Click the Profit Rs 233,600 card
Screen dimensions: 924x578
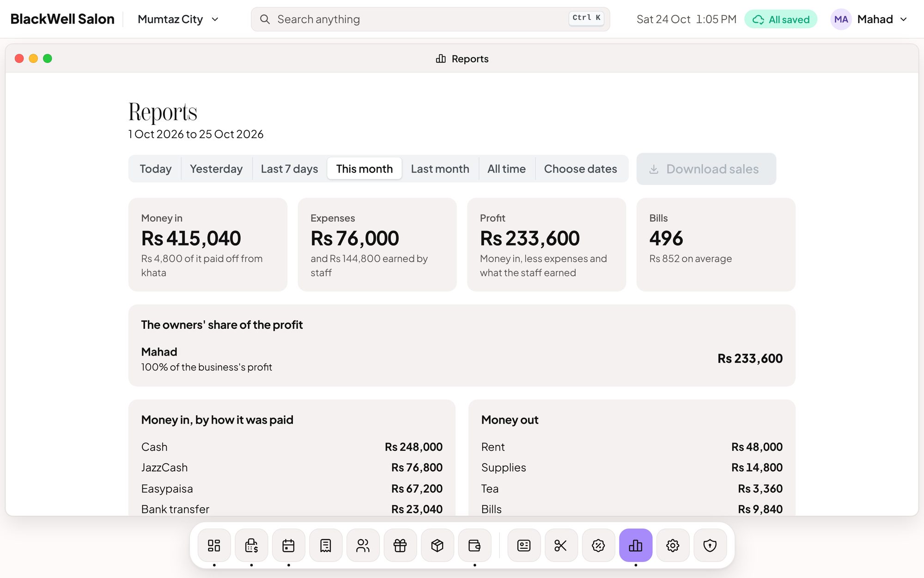(547, 245)
